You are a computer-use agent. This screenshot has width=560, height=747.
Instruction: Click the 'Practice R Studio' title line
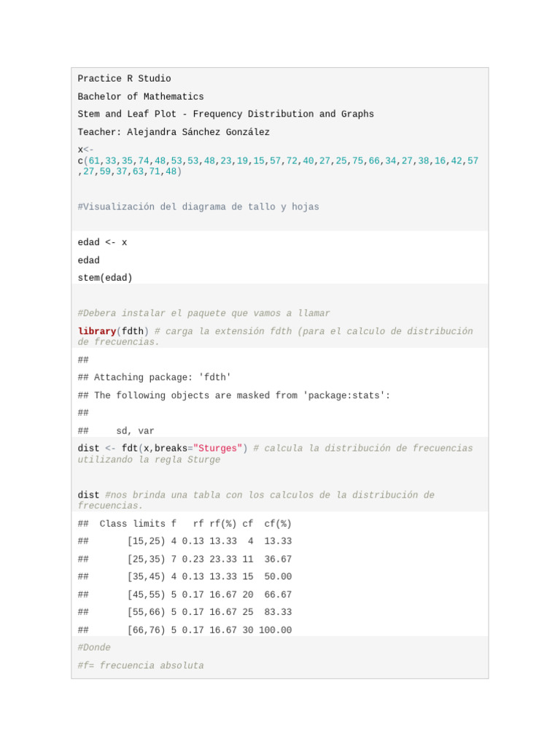click(124, 79)
